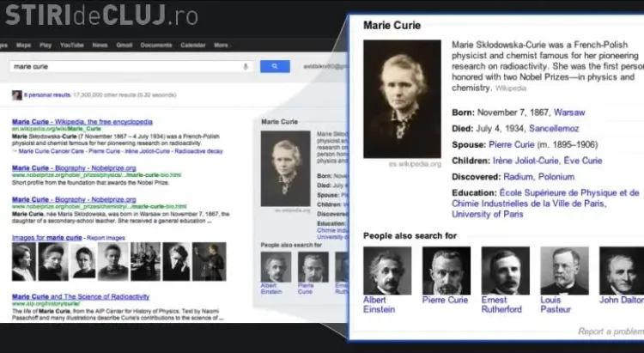Open Marie Curie Wikipedia search result
This screenshot has height=353, width=644.
pos(82,122)
